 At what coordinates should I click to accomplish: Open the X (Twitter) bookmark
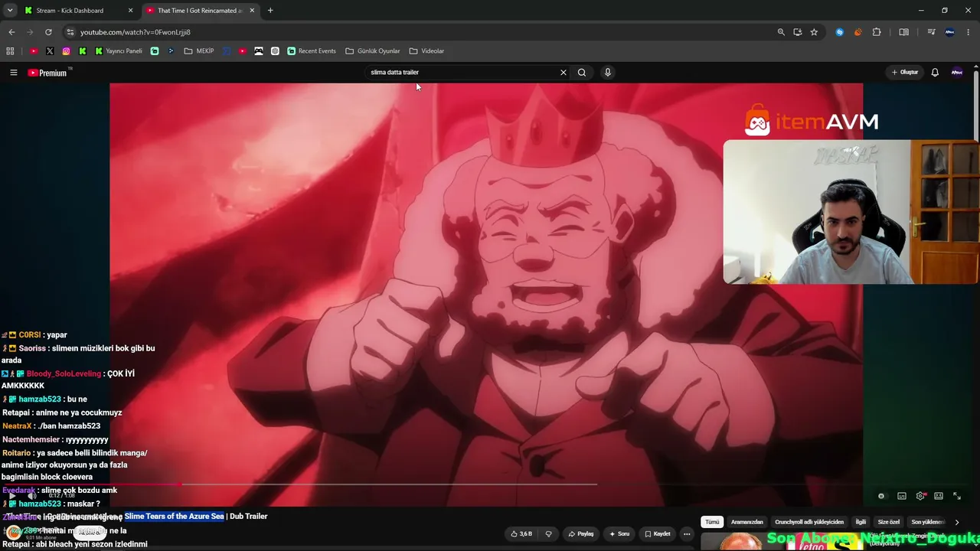coord(50,51)
